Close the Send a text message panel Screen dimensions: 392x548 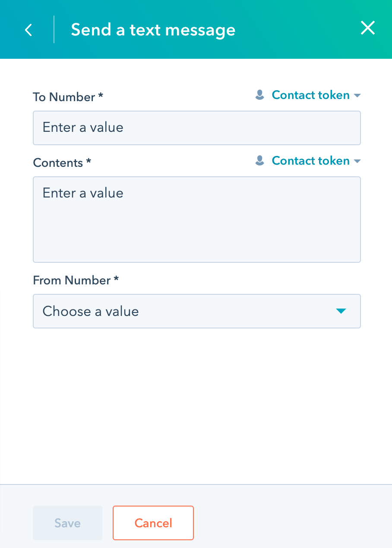[368, 28]
